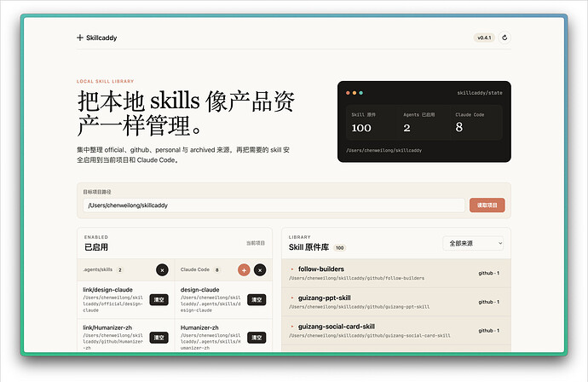Click the LOCAL SKILL LIBRARY label

(105, 81)
